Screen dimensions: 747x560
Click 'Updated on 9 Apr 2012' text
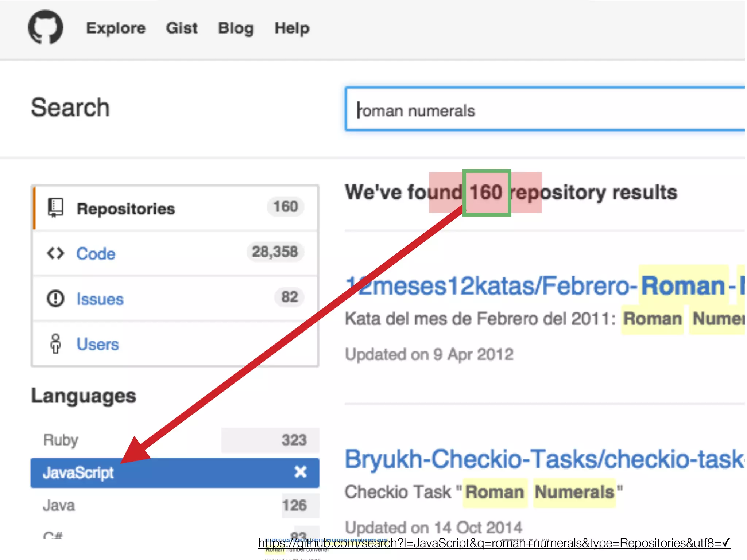(x=429, y=354)
